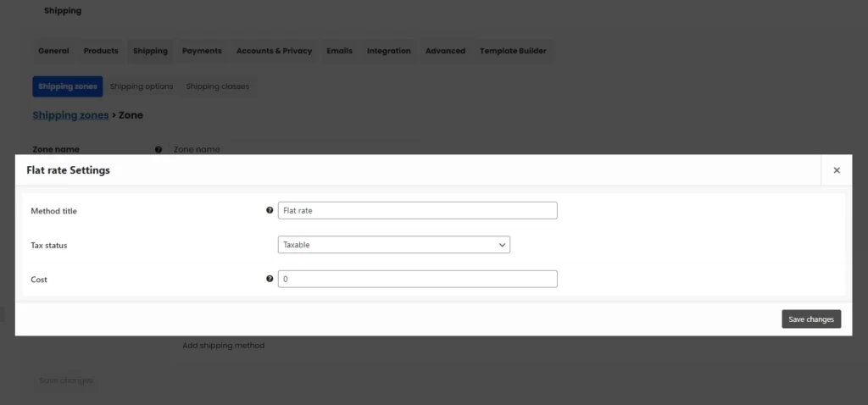Open Accounts & Privacy tab
This screenshot has height=405, width=868.
click(x=274, y=51)
